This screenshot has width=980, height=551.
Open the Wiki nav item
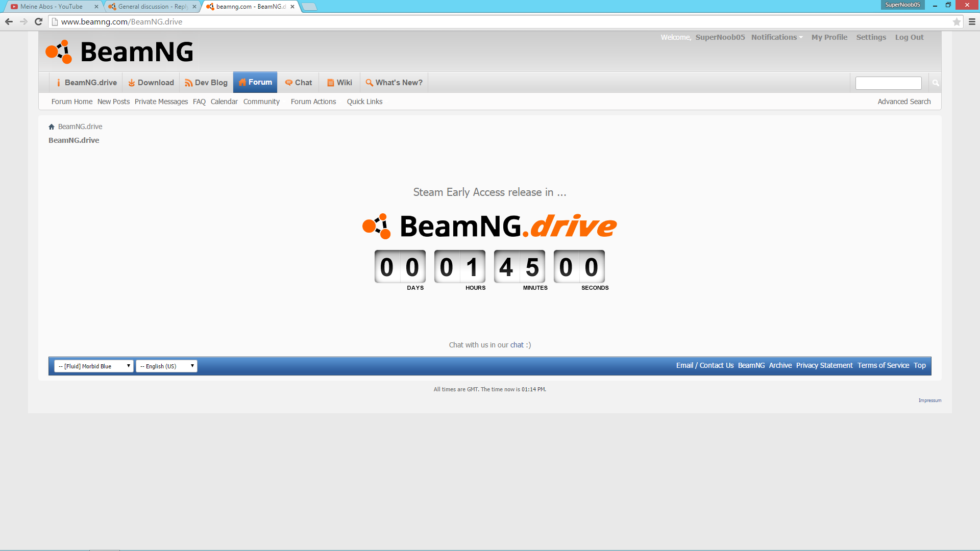[x=340, y=83]
